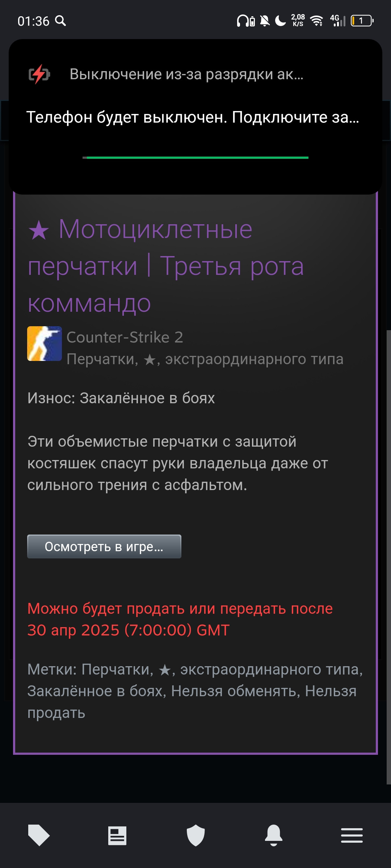
Task: Open the News feed icon
Action: [x=117, y=836]
